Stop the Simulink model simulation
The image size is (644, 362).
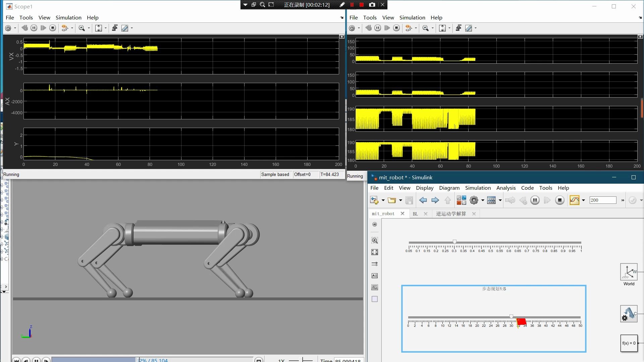(x=559, y=200)
